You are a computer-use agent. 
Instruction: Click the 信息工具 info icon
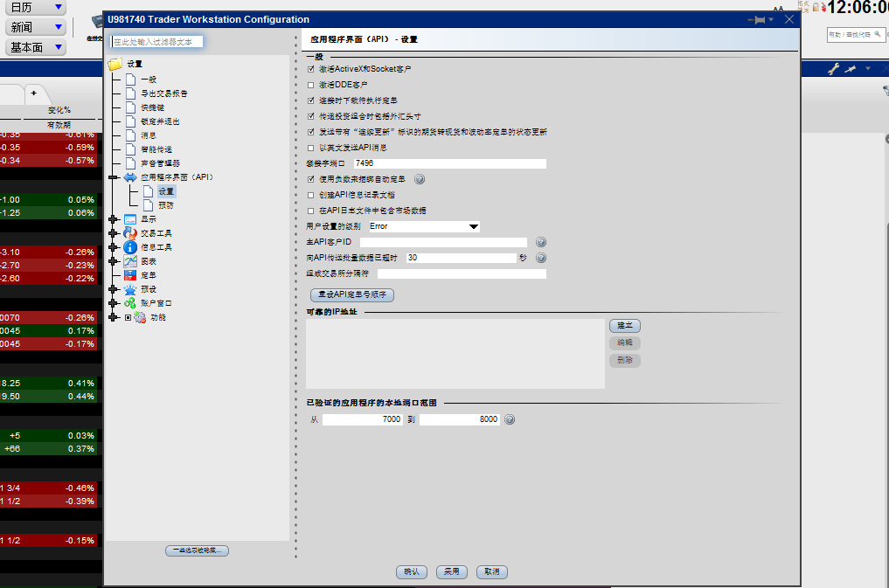point(130,247)
